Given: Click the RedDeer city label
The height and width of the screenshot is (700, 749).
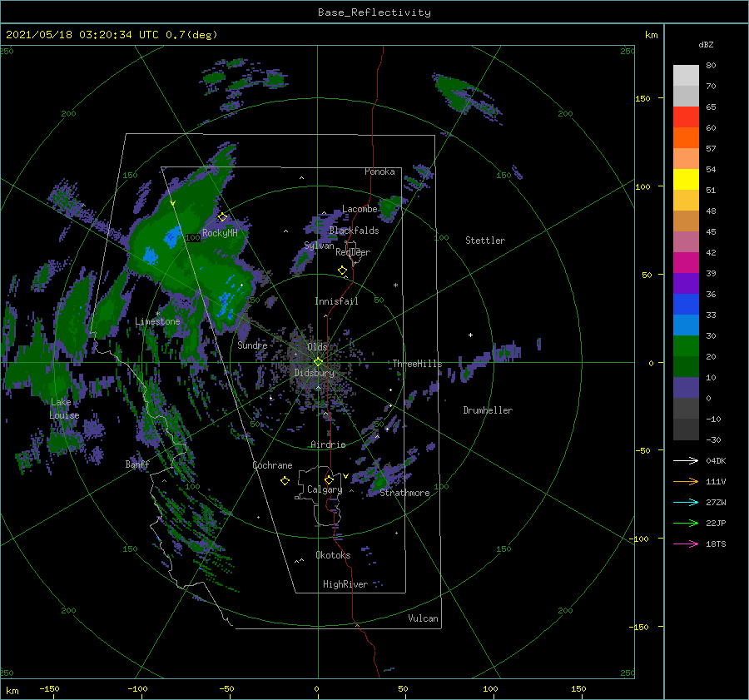Looking at the screenshot, I should tap(353, 252).
